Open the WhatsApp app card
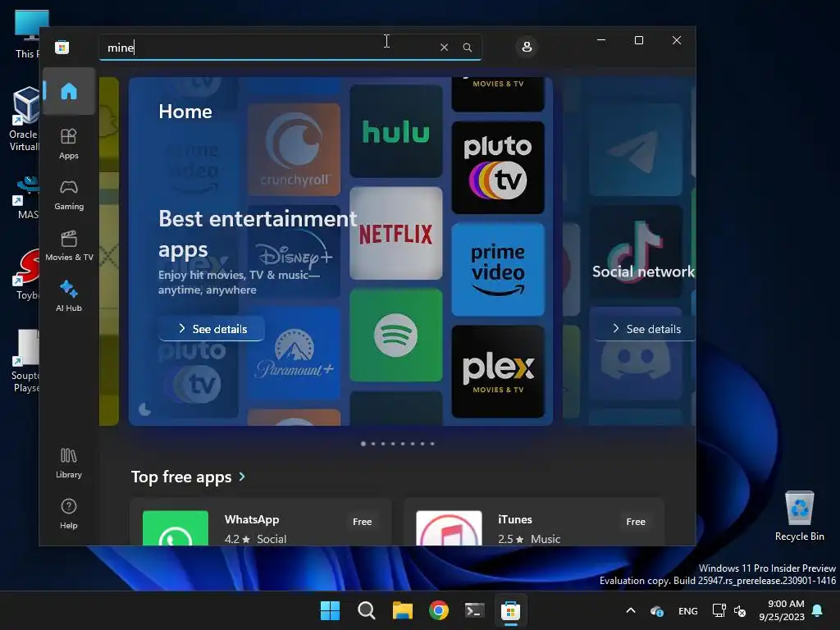840x630 pixels. [x=261, y=523]
